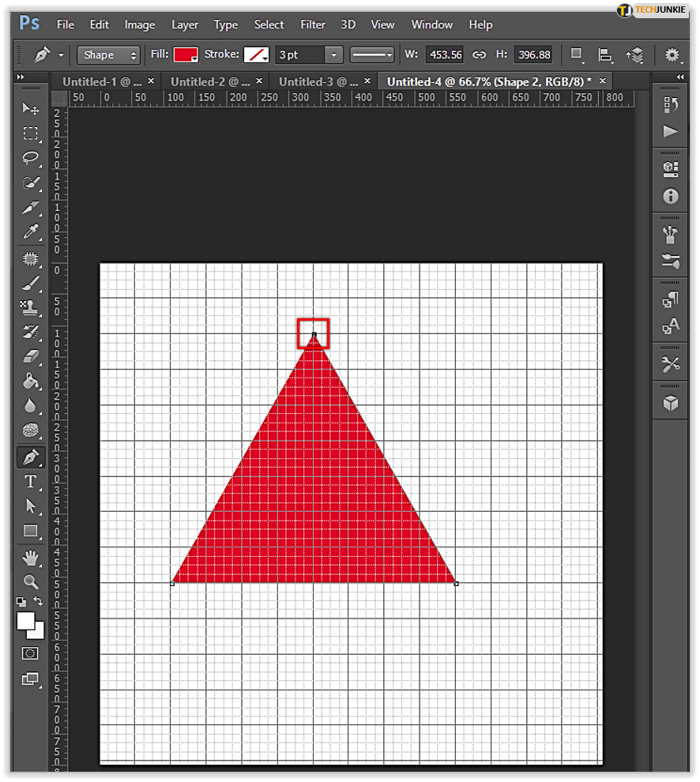Screen dimensions: 700x782
Task: Open the Edit menu
Action: 99,24
